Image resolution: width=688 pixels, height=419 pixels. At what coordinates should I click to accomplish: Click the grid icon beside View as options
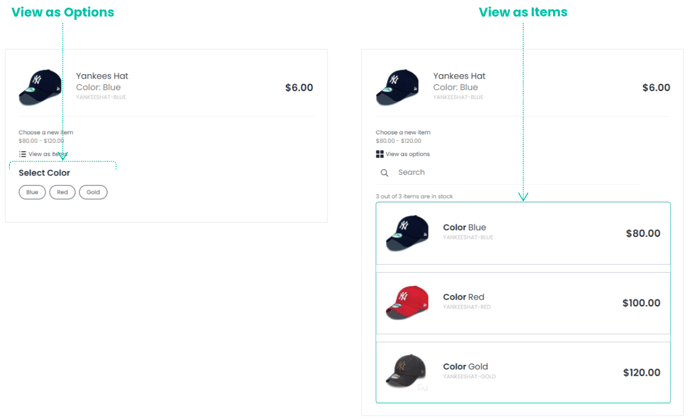pyautogui.click(x=380, y=154)
